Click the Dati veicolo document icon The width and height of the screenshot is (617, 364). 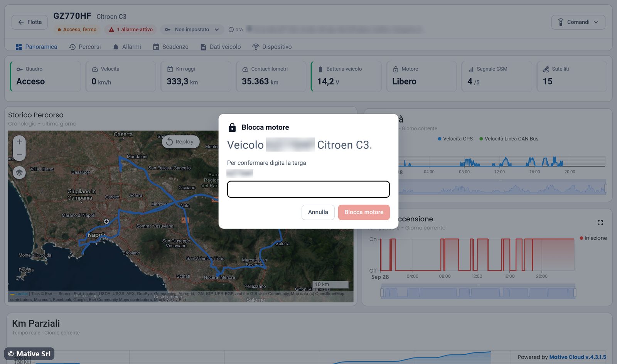pos(203,47)
